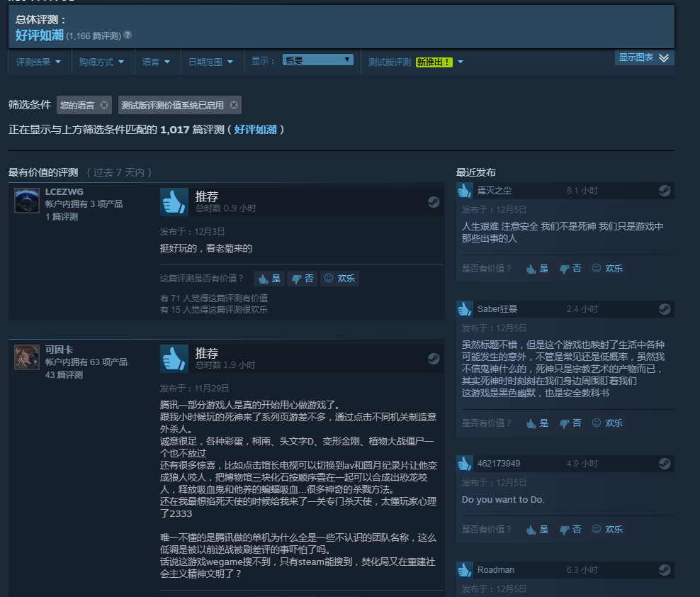Viewport: 700px width, 597px height.
Task: Rate LCEZWG's review as funny 欢乐
Action: [x=339, y=279]
